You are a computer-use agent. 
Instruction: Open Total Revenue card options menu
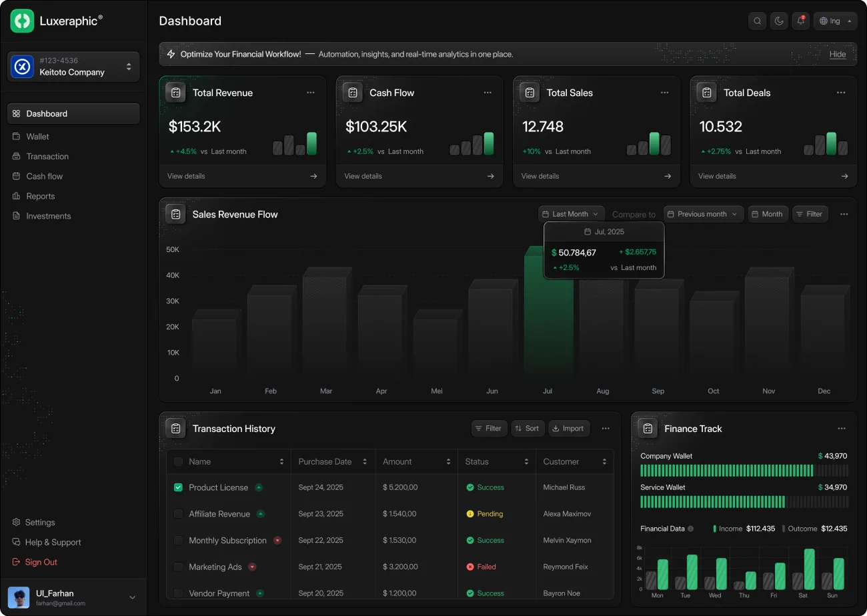coord(311,93)
